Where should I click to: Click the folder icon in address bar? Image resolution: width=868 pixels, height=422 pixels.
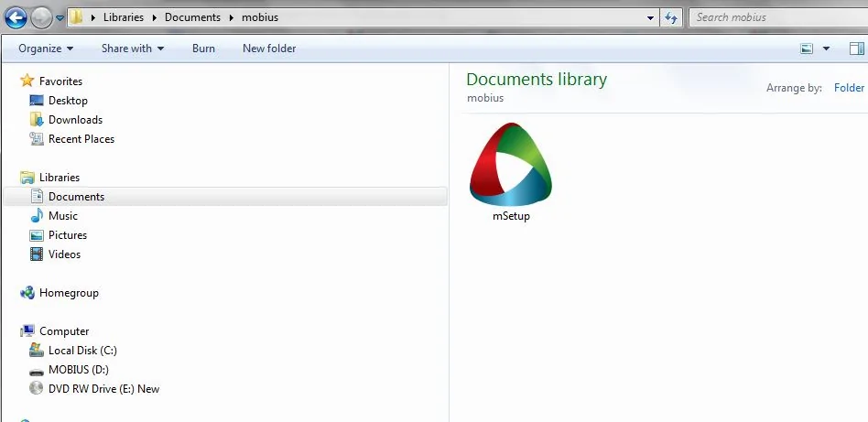(x=76, y=17)
